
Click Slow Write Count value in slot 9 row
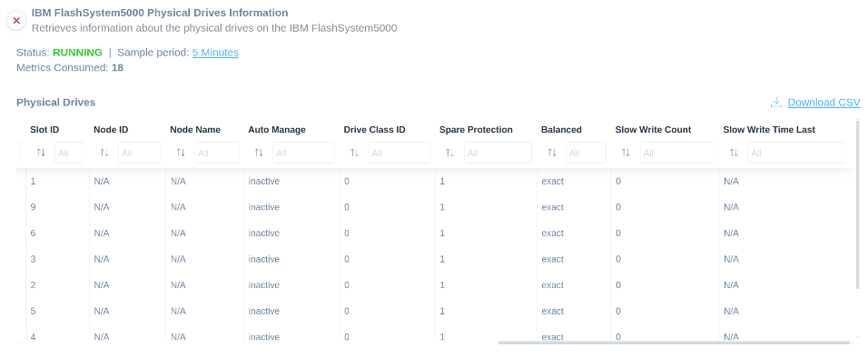tap(618, 207)
